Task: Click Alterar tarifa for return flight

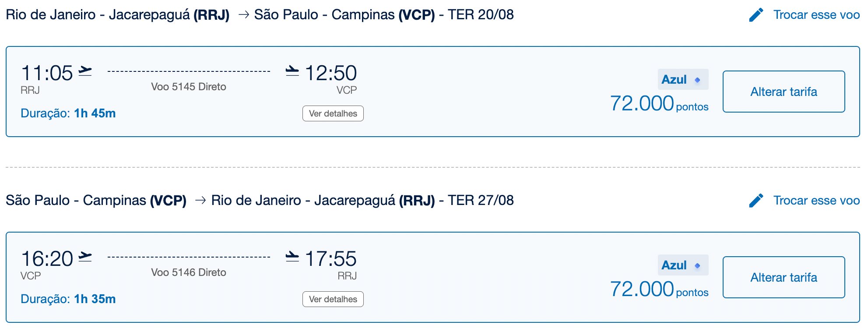Action: tap(784, 277)
